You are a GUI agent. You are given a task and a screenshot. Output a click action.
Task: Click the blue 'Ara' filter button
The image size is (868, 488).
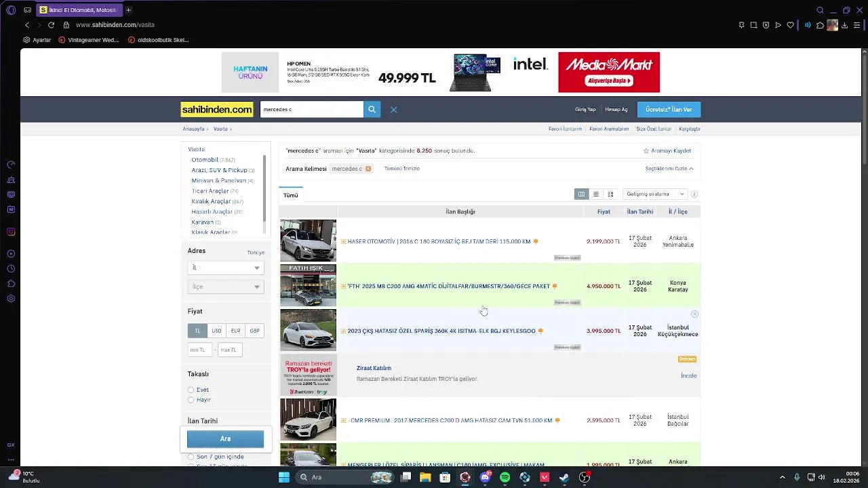tap(225, 439)
